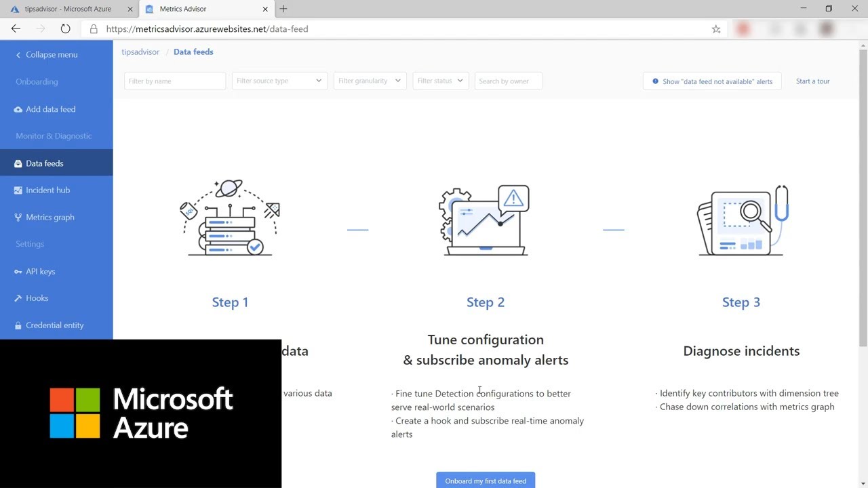868x488 pixels.
Task: Close the Metrics Advisor tab
Action: tap(265, 9)
